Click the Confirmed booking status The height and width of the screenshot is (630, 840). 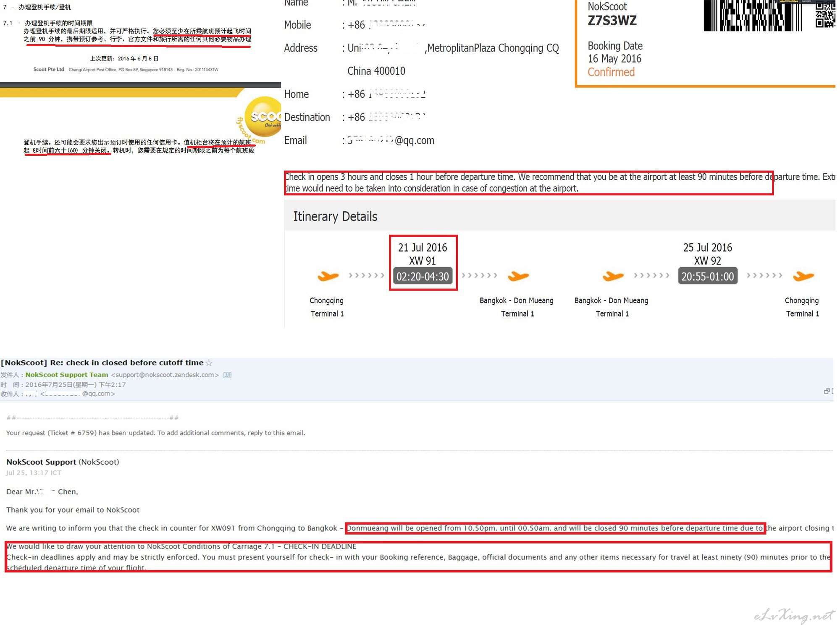(x=611, y=72)
